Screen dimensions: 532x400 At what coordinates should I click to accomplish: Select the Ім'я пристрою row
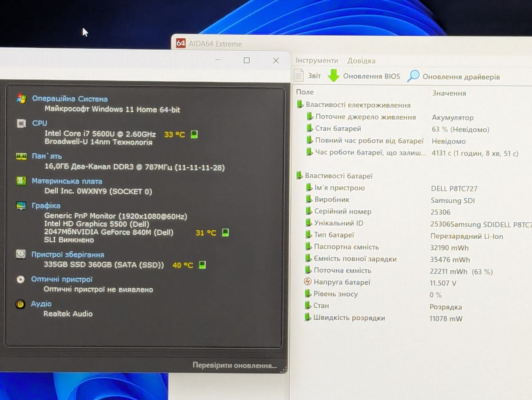418,188
